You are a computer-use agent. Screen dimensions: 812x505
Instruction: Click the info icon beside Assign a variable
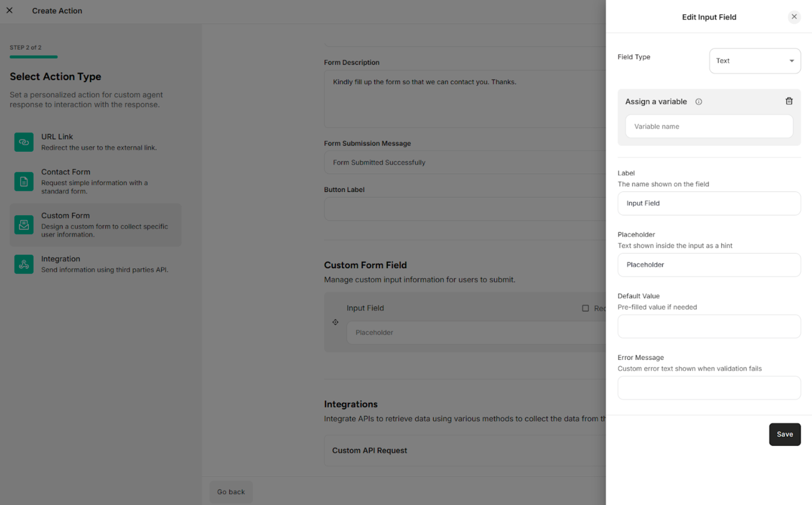click(699, 102)
